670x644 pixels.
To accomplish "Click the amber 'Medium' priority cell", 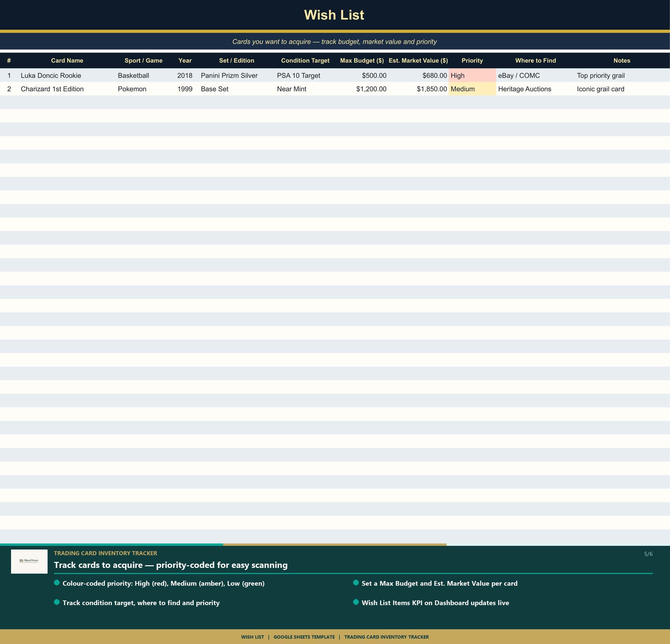I will (472, 89).
